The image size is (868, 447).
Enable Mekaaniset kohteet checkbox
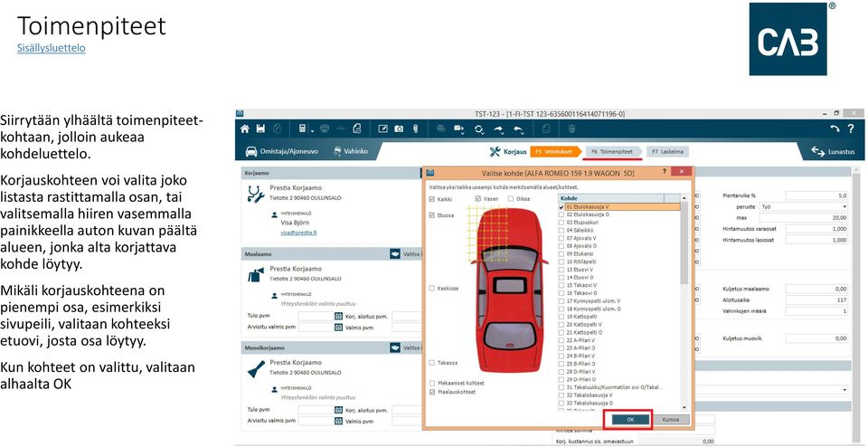432,383
